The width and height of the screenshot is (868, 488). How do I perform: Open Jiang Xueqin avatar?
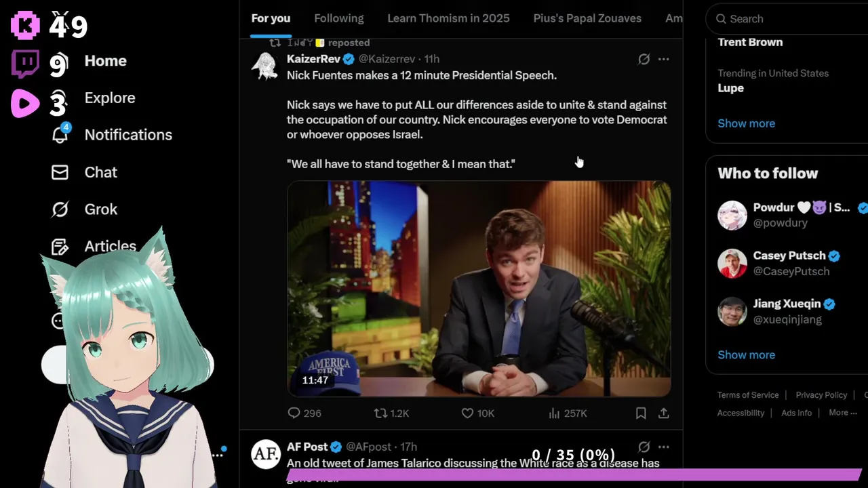click(x=732, y=312)
